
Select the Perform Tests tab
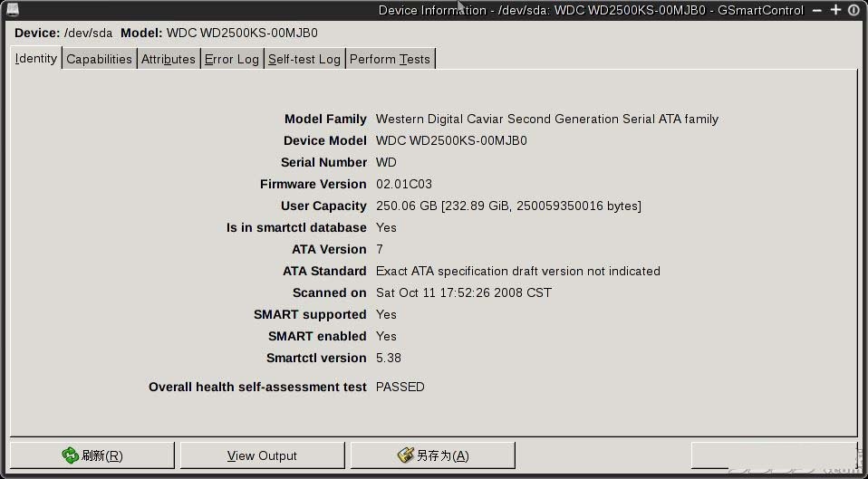[x=391, y=59]
